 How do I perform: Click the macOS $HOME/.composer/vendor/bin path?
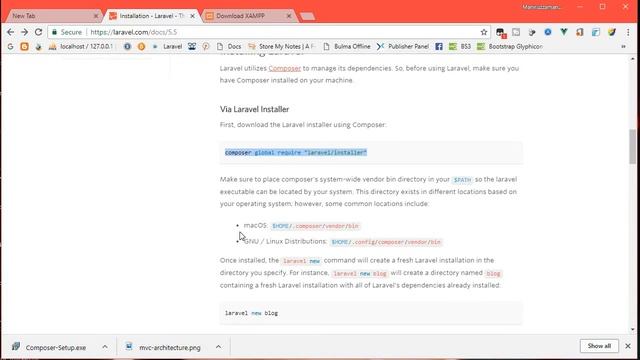[315, 226]
